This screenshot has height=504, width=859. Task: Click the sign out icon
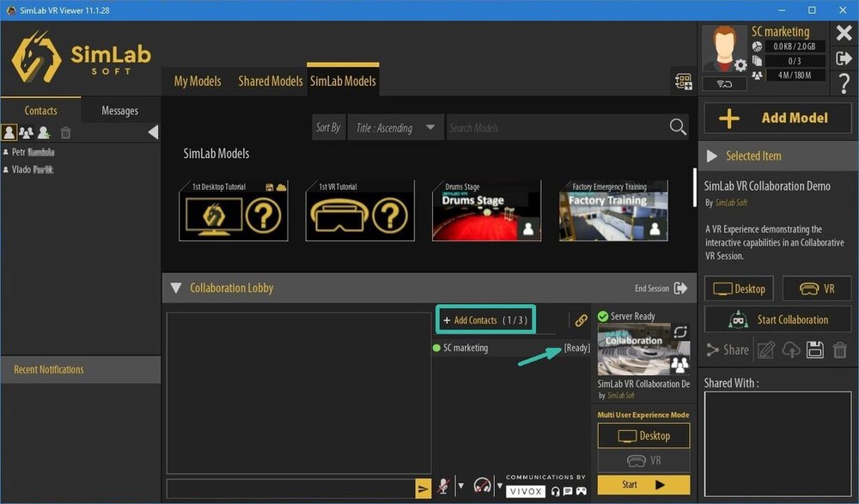click(x=844, y=57)
